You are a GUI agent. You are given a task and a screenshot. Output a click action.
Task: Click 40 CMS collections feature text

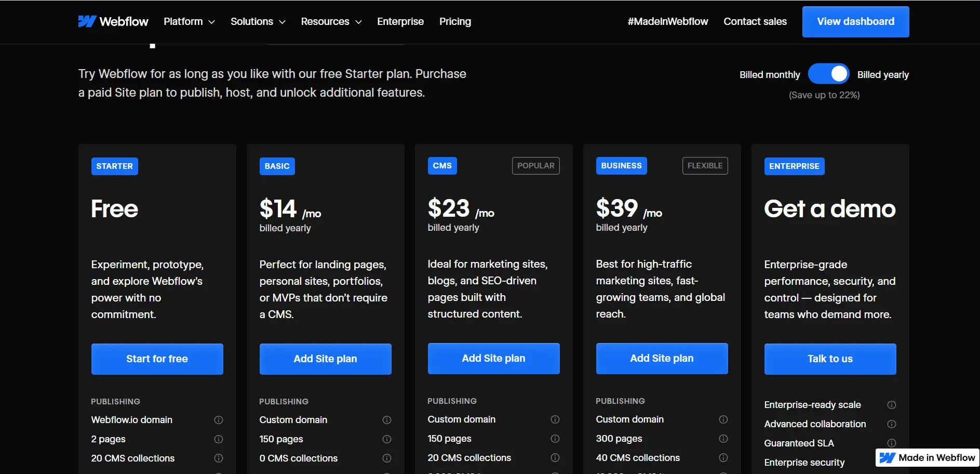tap(638, 458)
